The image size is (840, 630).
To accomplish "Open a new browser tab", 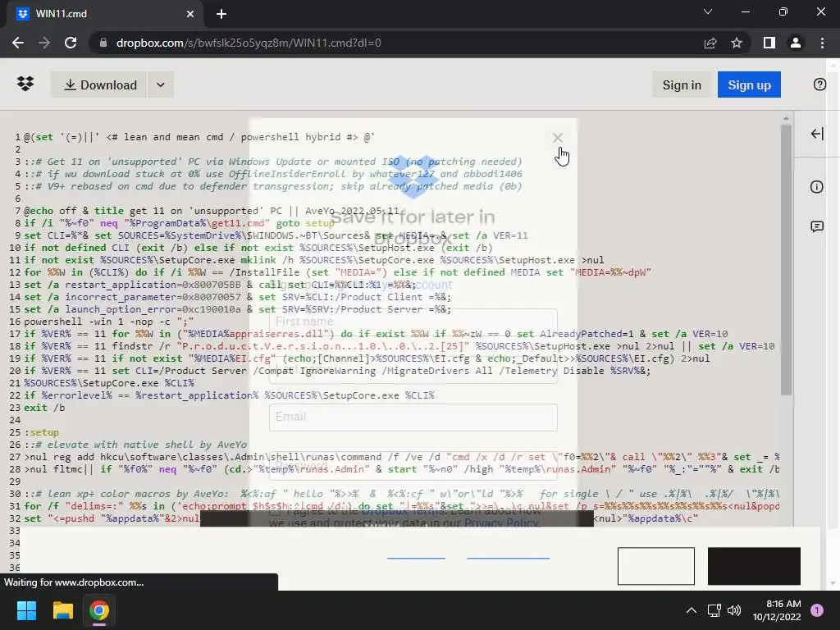I will point(221,14).
